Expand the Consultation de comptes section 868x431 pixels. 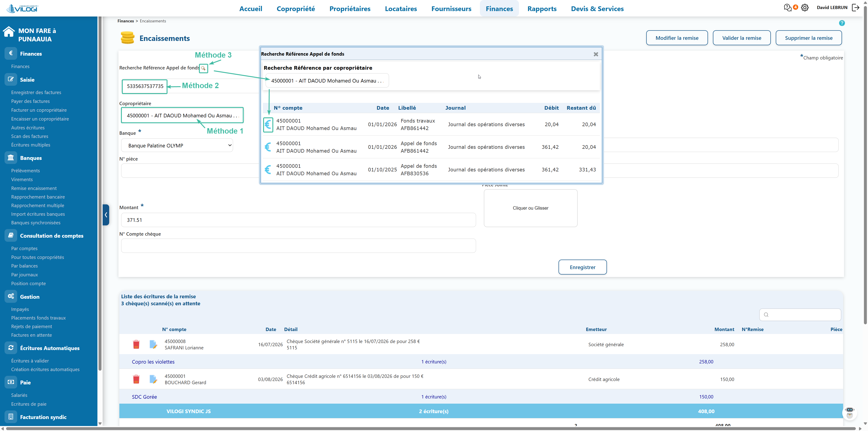52,236
